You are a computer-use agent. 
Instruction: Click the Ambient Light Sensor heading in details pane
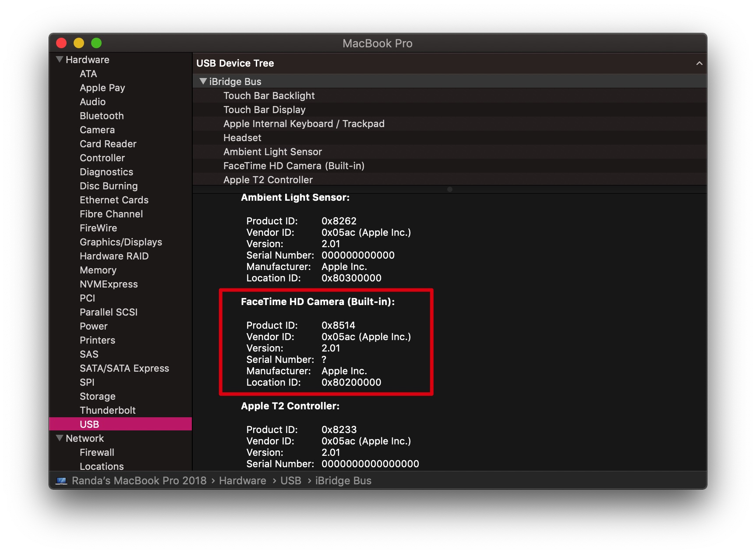point(295,197)
